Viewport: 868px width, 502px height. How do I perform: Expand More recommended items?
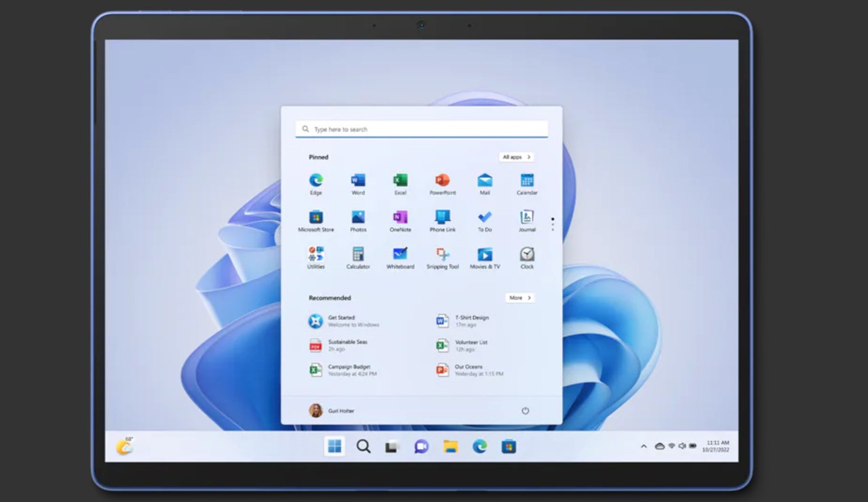coord(519,298)
